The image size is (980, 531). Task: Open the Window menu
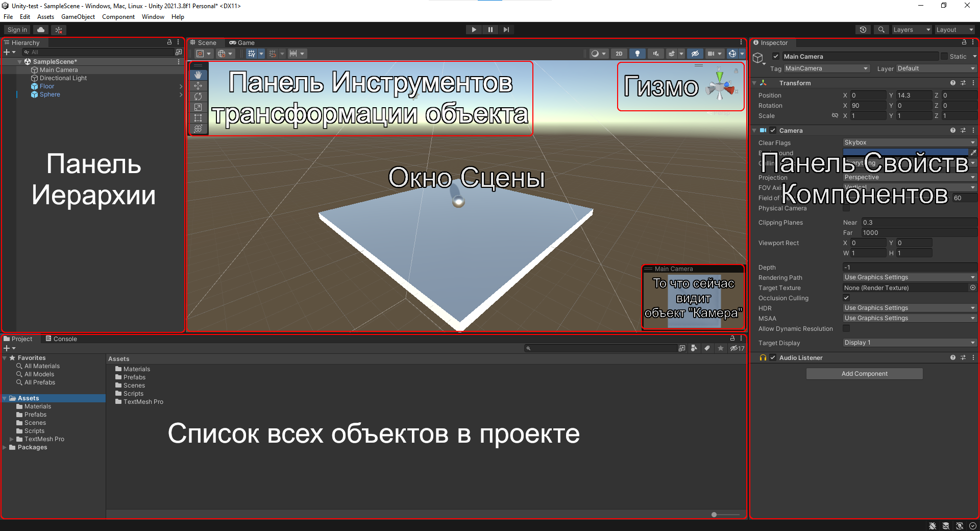(x=153, y=17)
